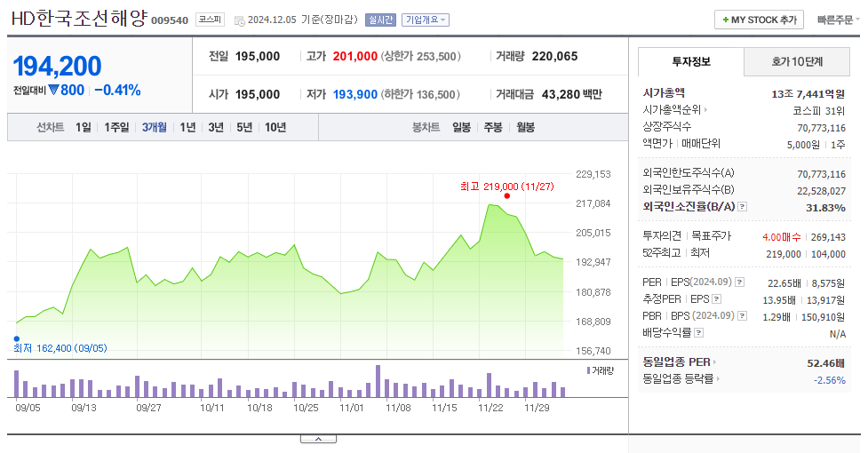Click the blue 최저 162,400 marker dot
The image size is (868, 453).
coord(17,338)
